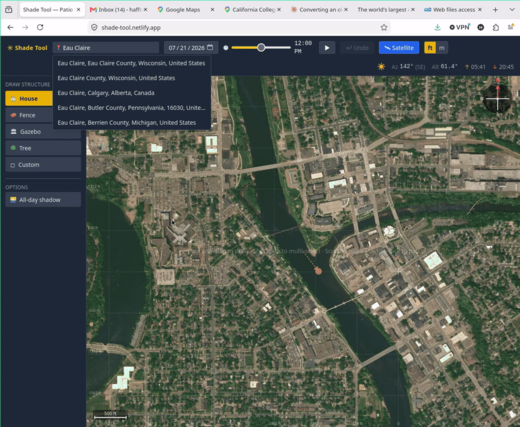Screen dimensions: 520x427
Task: Bookmark page with star icon
Action: click(384, 27)
